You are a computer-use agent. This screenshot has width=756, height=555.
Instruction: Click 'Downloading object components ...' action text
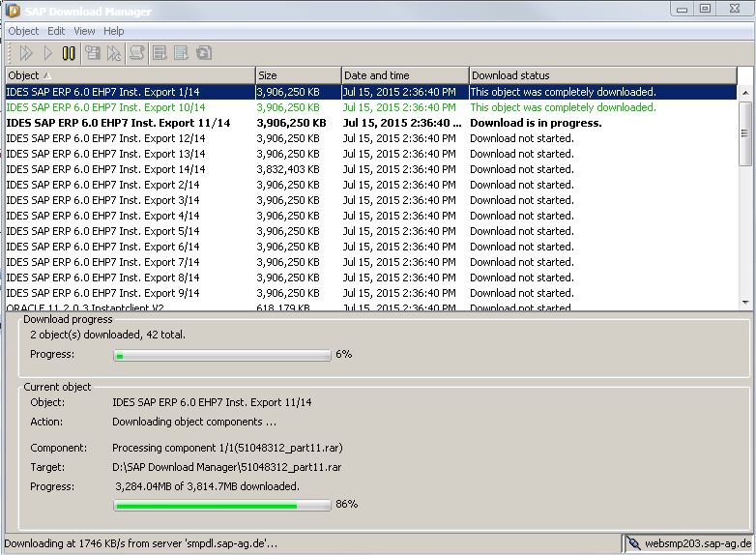pyautogui.click(x=194, y=422)
